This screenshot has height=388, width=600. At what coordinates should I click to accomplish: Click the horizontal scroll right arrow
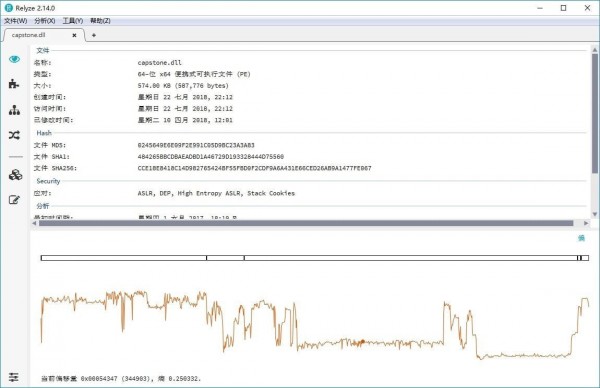586,223
